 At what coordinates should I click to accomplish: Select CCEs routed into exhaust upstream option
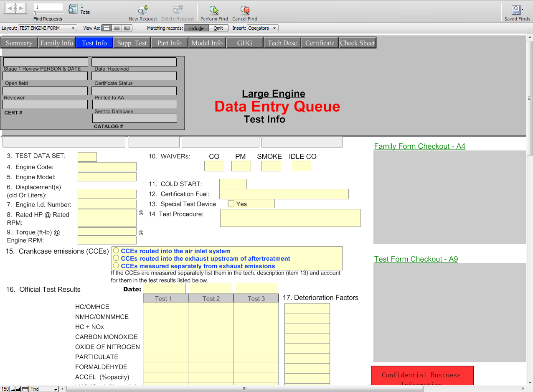click(116, 258)
